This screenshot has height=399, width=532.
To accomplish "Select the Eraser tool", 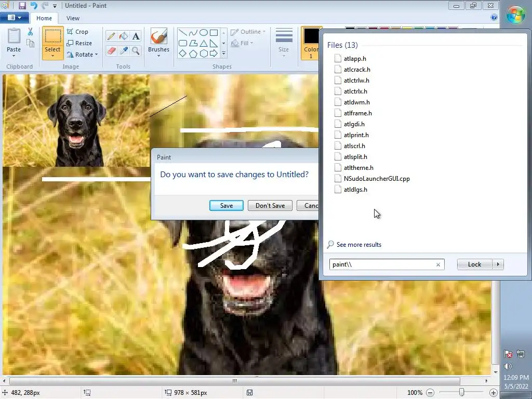I will click(x=111, y=51).
